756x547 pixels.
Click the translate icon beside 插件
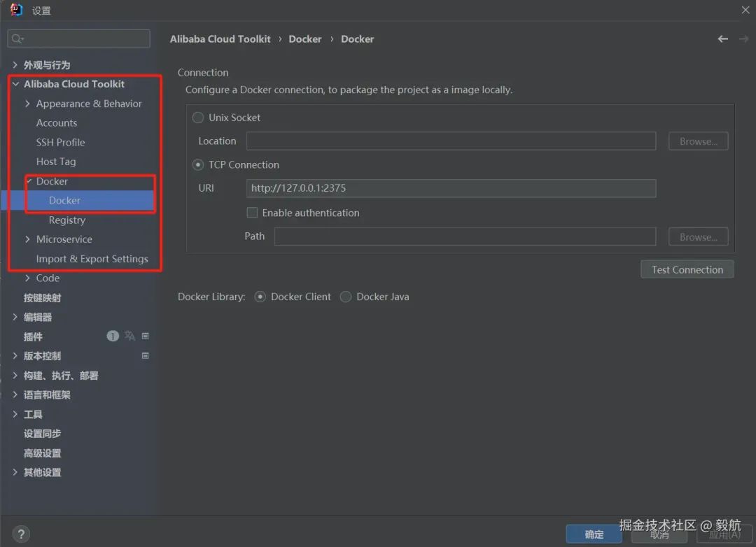tap(129, 336)
